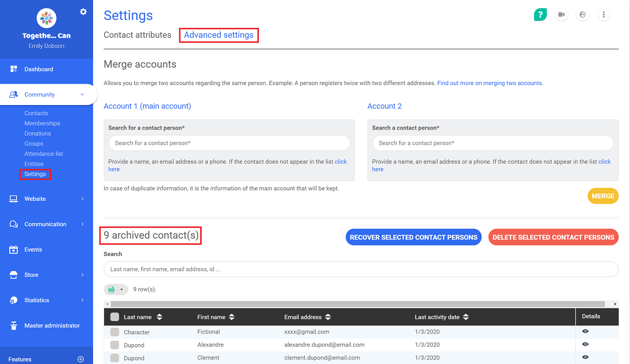Switch to Advanced settings tab
The height and width of the screenshot is (364, 630).
coord(219,35)
